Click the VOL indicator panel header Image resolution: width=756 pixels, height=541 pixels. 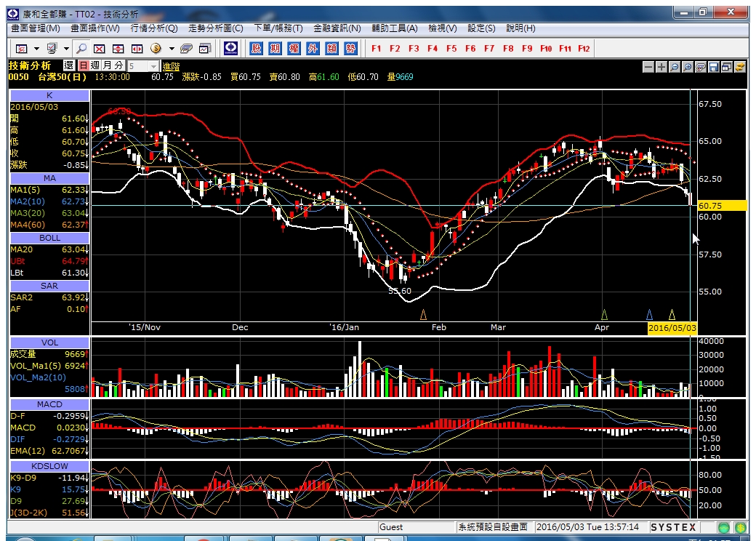click(49, 342)
